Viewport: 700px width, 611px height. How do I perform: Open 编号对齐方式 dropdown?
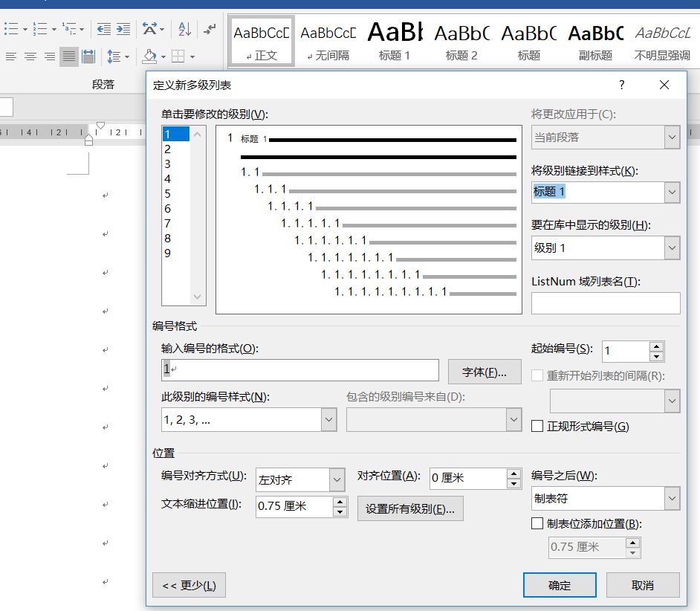(x=337, y=480)
